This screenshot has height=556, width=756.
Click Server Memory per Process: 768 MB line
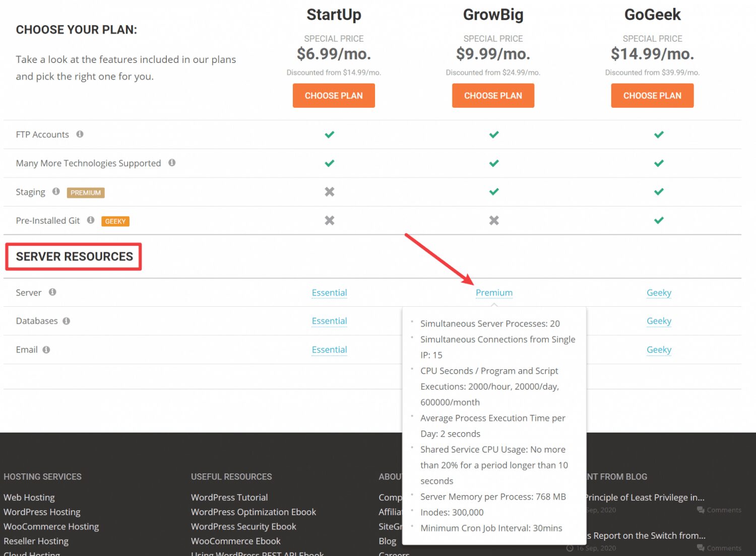(x=493, y=497)
